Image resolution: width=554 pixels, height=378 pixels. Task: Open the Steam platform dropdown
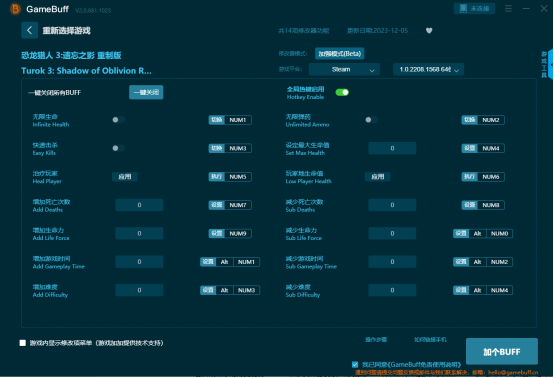(x=344, y=70)
